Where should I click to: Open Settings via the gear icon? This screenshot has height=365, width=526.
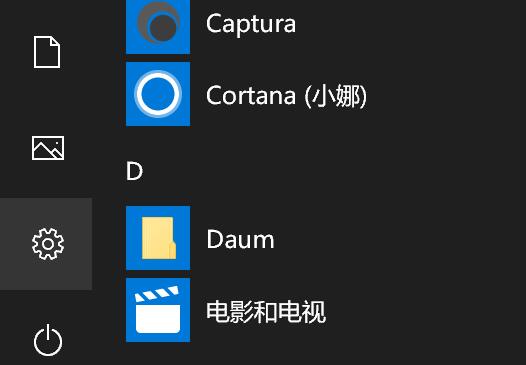pyautogui.click(x=48, y=244)
